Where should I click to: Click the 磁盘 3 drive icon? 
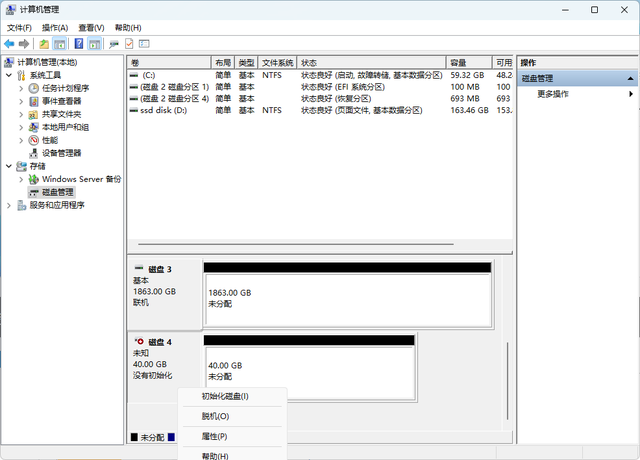coord(139,268)
